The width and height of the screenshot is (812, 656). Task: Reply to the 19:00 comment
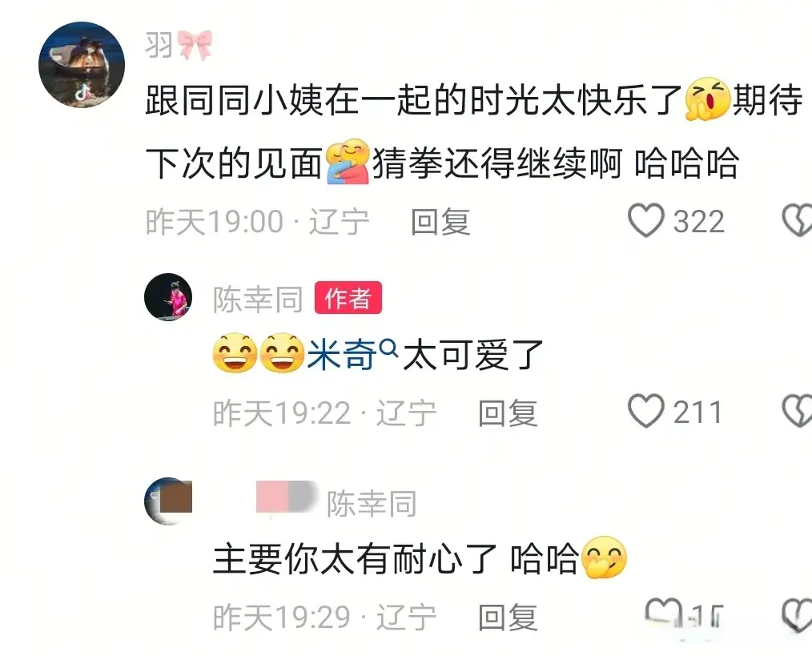click(x=440, y=222)
